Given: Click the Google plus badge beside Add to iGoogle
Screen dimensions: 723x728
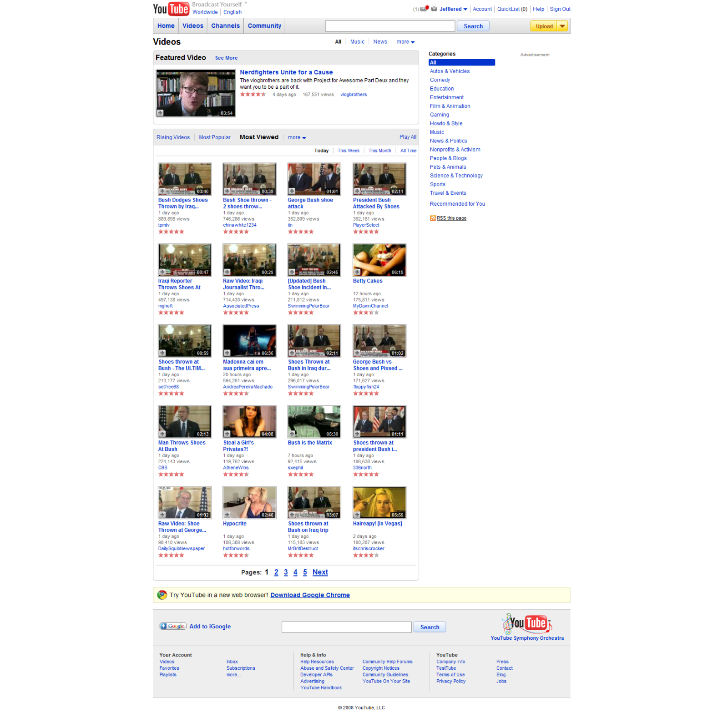Looking at the screenshot, I should 173,626.
